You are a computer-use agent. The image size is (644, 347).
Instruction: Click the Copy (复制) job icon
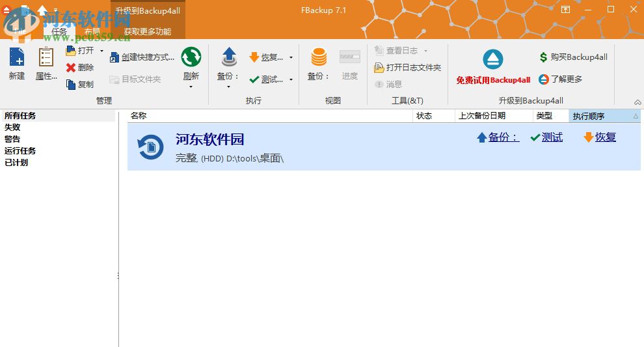point(71,84)
